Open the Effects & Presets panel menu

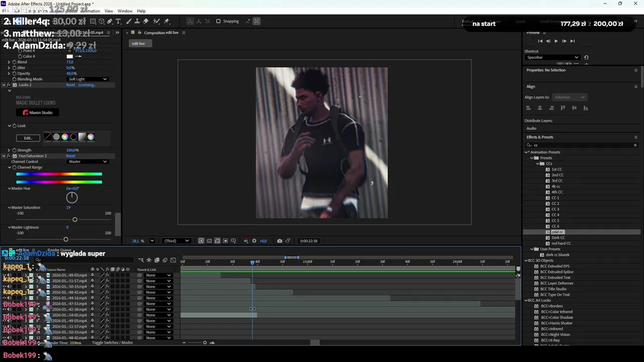(635, 137)
